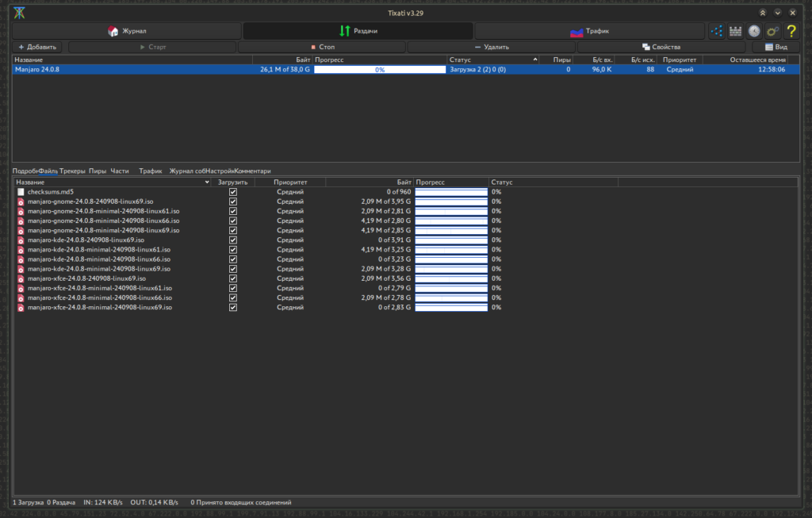812x518 pixels.
Task: Click icon of manjaro-xfce-24.0.8-minimal-240908-linux69.iso
Action: click(x=21, y=308)
